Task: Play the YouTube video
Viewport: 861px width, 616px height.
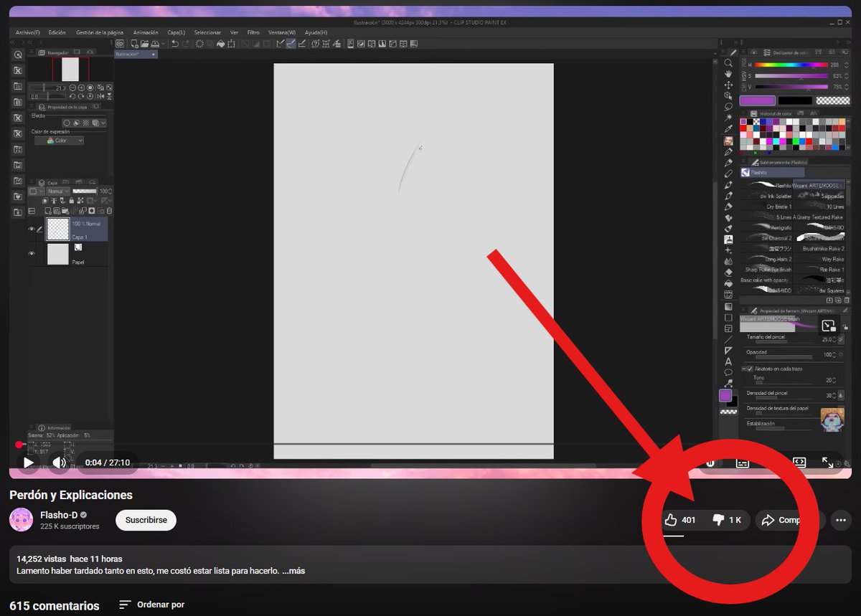Action: (29, 463)
